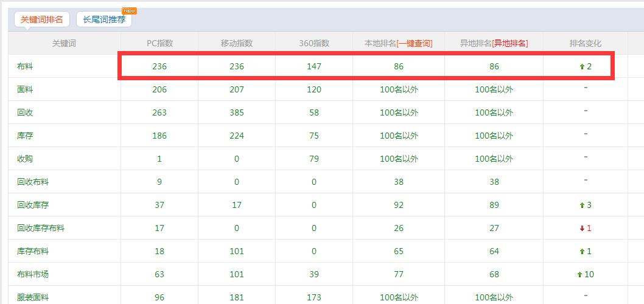
Task: Click the green up arrow in the 布料 row
Action: tap(582, 67)
